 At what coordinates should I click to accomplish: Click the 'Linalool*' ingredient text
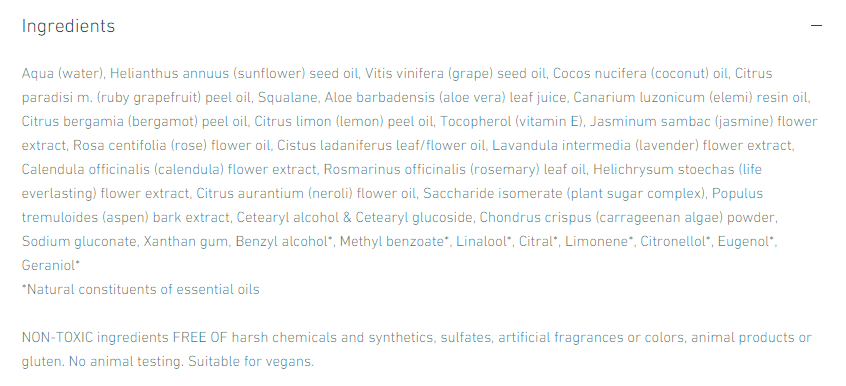click(x=483, y=242)
